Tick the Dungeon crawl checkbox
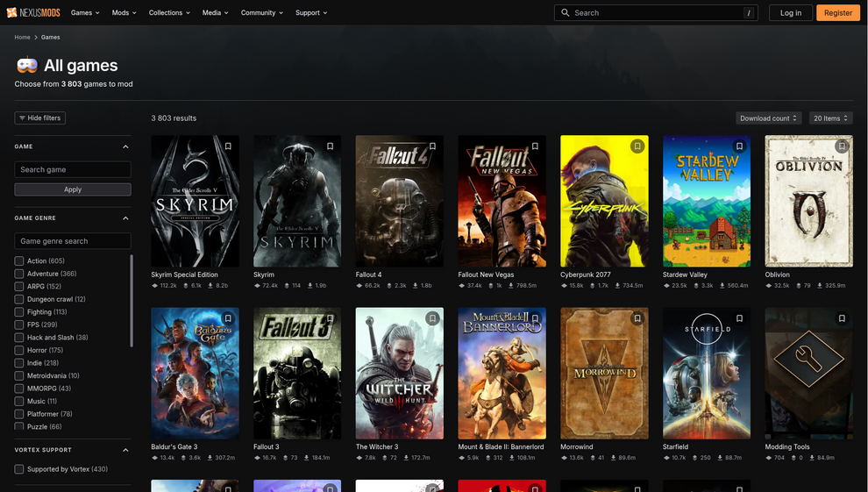 [x=18, y=299]
